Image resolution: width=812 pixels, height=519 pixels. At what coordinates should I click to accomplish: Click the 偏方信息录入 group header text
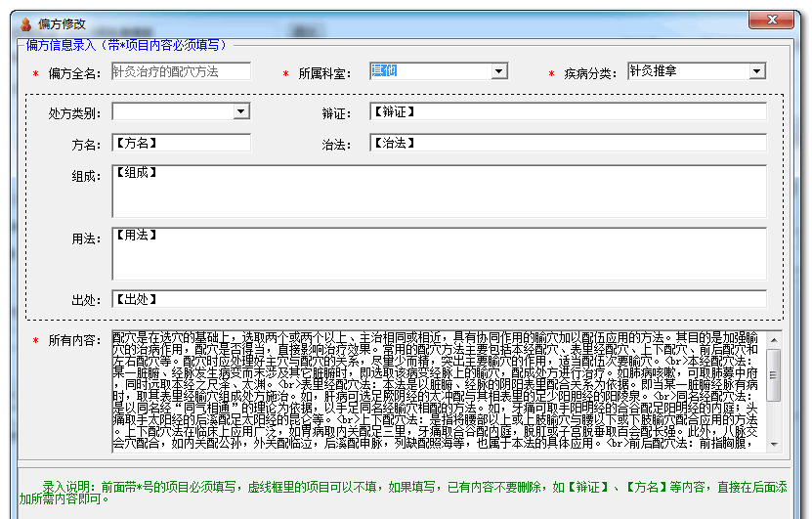click(127, 45)
